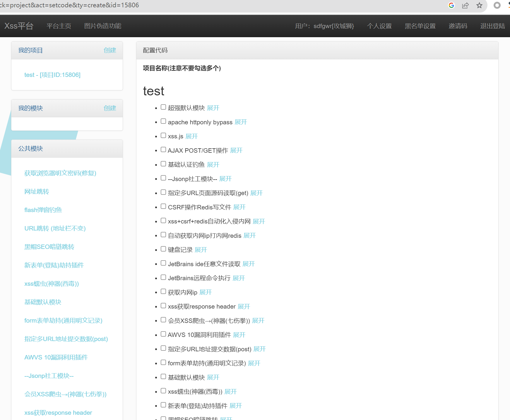Check the 键盘记录 module box
The image size is (510, 420).
pyautogui.click(x=163, y=249)
